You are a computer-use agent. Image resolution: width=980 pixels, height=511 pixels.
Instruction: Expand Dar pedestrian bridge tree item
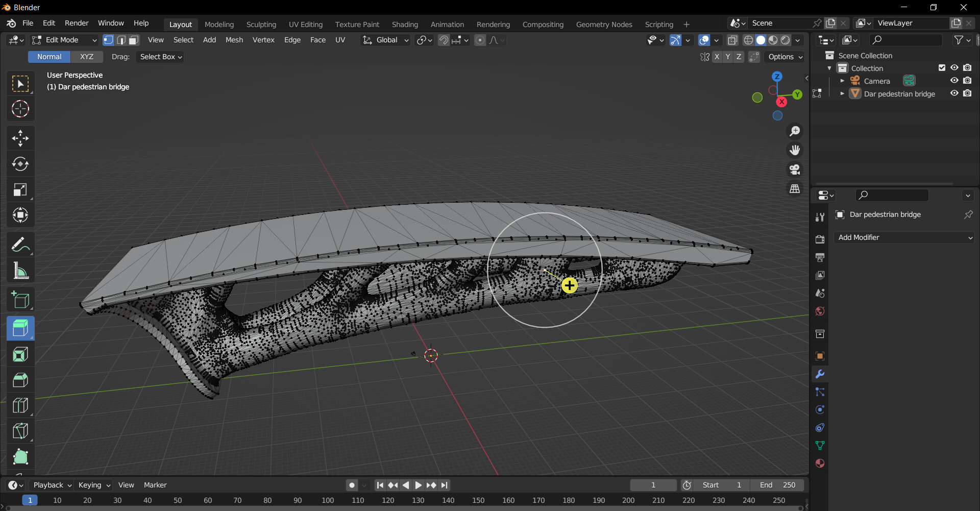842,94
